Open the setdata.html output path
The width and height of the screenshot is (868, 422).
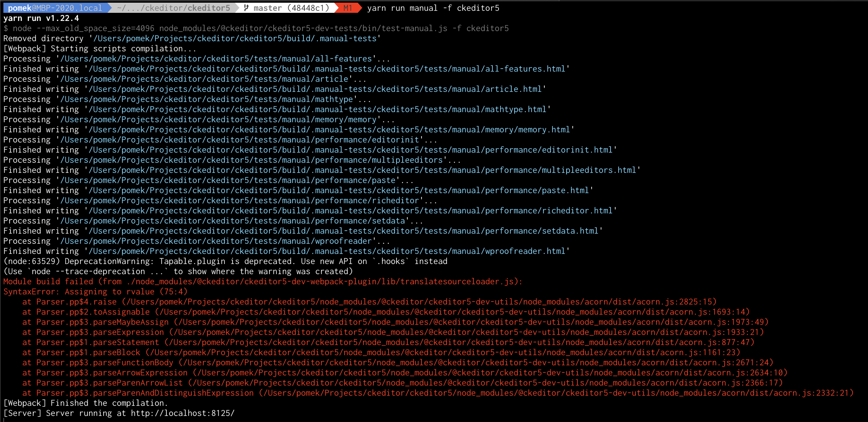pos(344,231)
